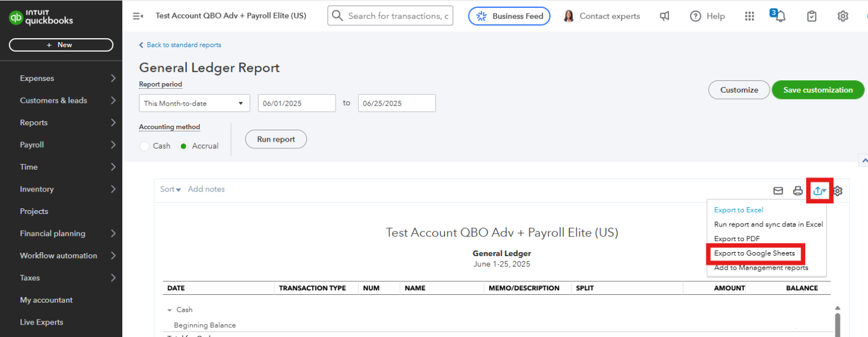The height and width of the screenshot is (337, 868).
Task: Click the DATE column header
Action: [176, 288]
